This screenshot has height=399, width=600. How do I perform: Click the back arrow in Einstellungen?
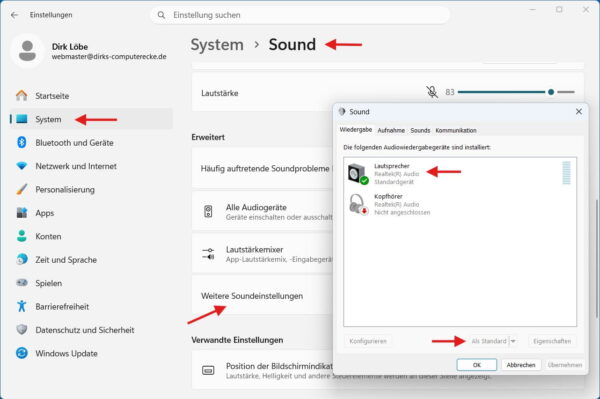pyautogui.click(x=15, y=15)
